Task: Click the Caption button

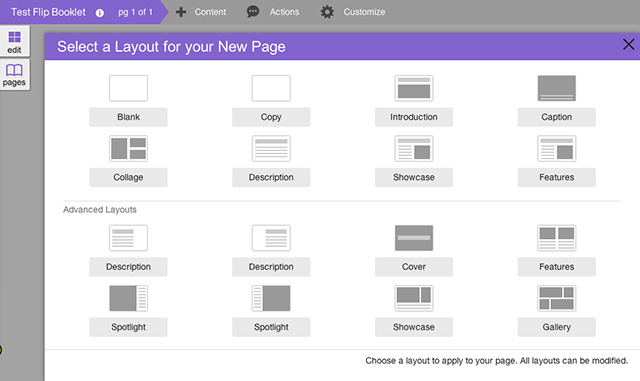Action: click(x=557, y=117)
